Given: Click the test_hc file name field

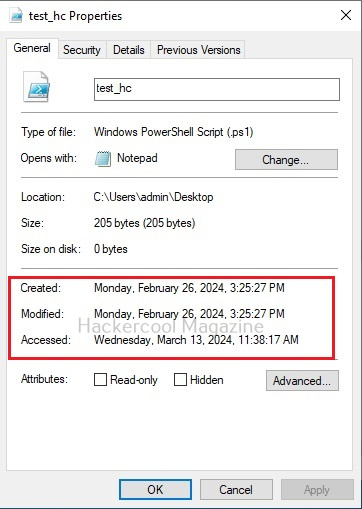Looking at the screenshot, I should coord(217,89).
